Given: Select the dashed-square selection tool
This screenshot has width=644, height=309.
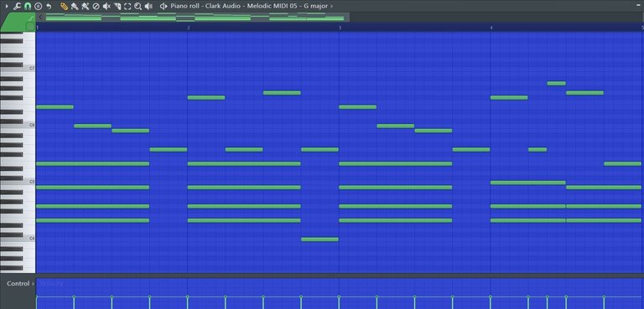Looking at the screenshot, I should coord(127,6).
